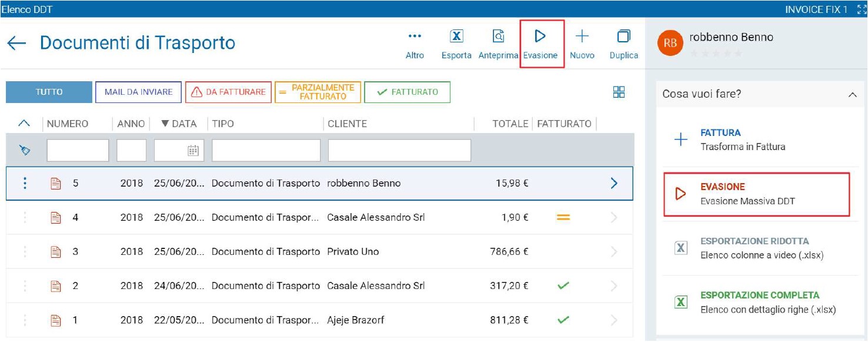Open the calendar picker in Data filter
The image size is (868, 342).
pos(193,151)
